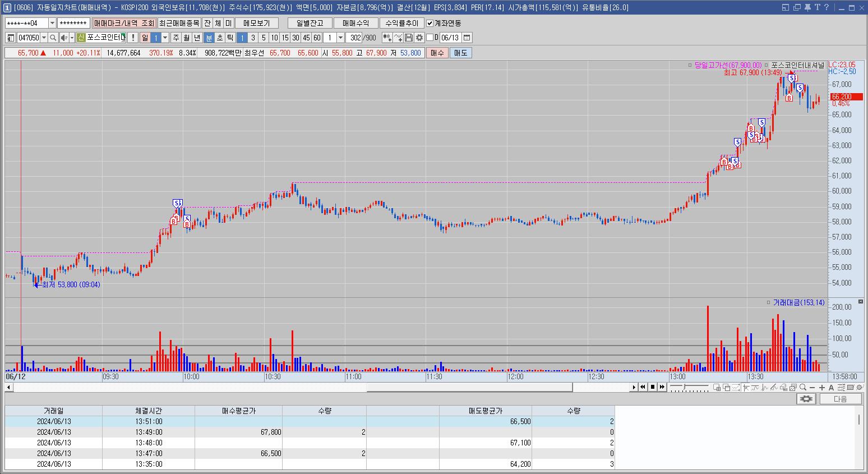This screenshot has width=868, height=474.
Task: Click the calendar icon beside 06/13
Action: click(467, 38)
